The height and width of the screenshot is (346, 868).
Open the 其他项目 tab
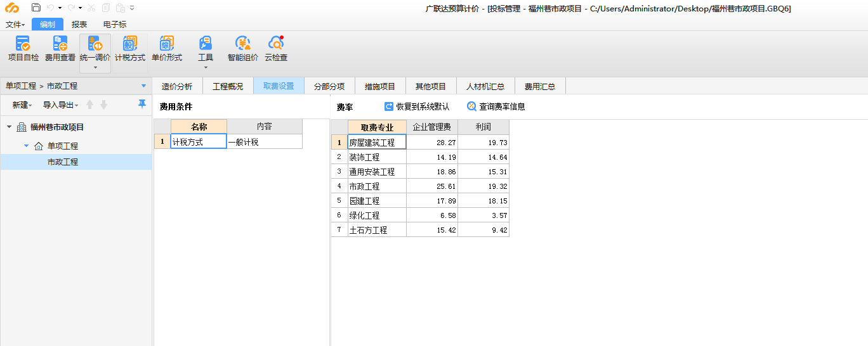(x=431, y=86)
